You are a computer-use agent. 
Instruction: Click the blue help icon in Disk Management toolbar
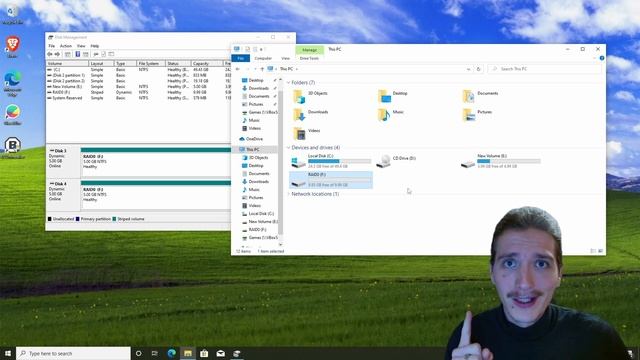78,54
